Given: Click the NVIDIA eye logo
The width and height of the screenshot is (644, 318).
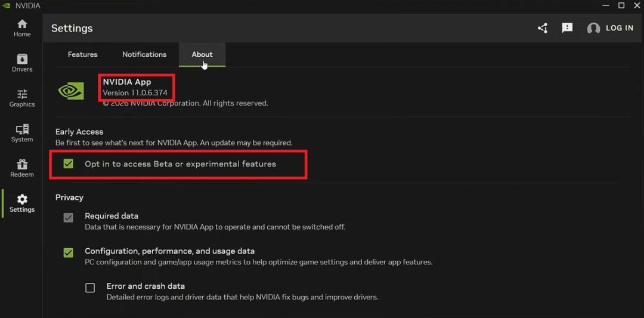Looking at the screenshot, I should pos(71,91).
